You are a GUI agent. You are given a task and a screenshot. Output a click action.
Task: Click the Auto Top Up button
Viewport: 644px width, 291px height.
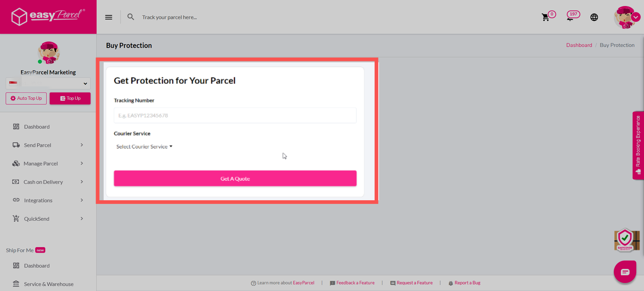coord(26,98)
